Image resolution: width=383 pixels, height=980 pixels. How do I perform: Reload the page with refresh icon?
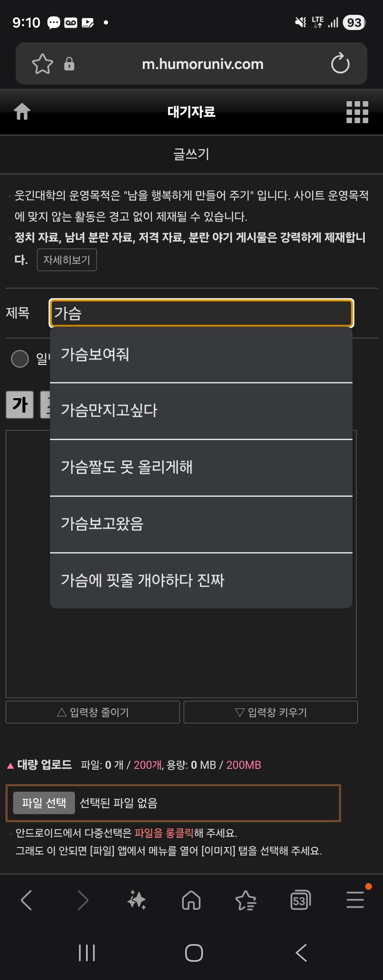click(x=340, y=64)
